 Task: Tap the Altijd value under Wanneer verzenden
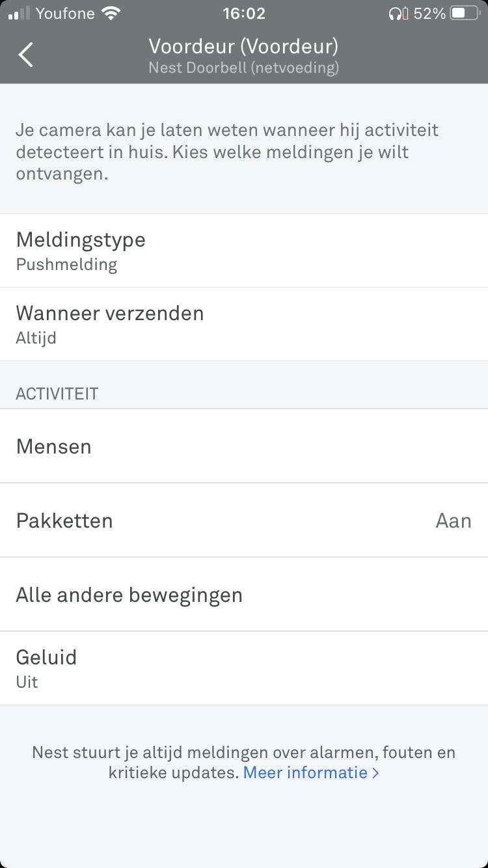click(36, 338)
